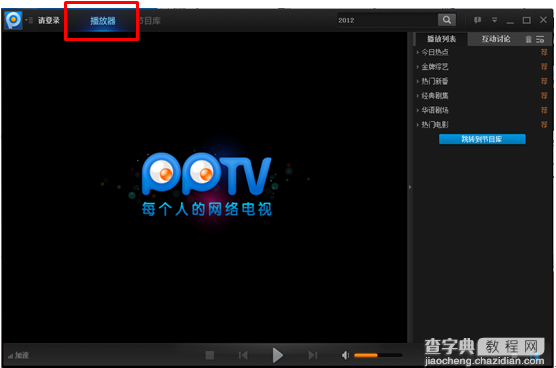Mute audio with the speaker icon
Viewport: 556px width, 368px height.
(345, 355)
